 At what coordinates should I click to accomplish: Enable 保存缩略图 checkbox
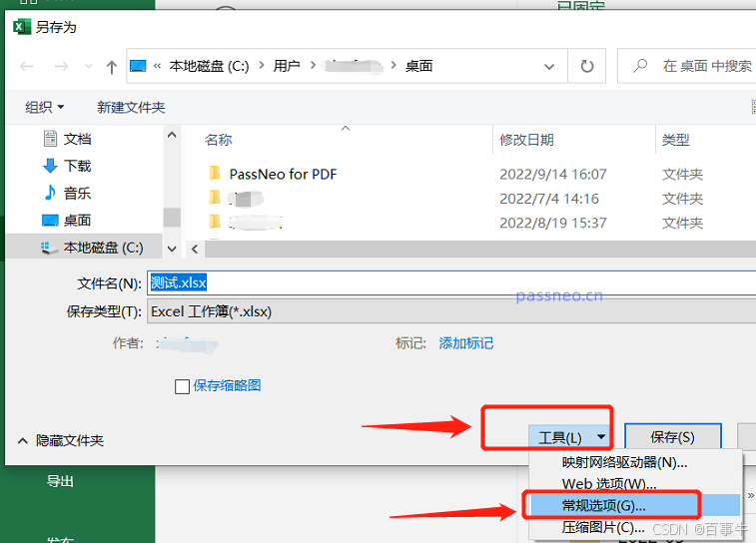point(182,386)
